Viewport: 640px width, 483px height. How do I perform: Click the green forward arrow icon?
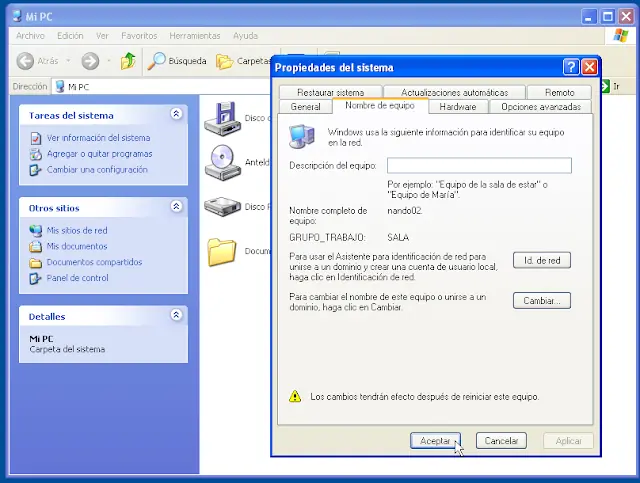coord(90,61)
